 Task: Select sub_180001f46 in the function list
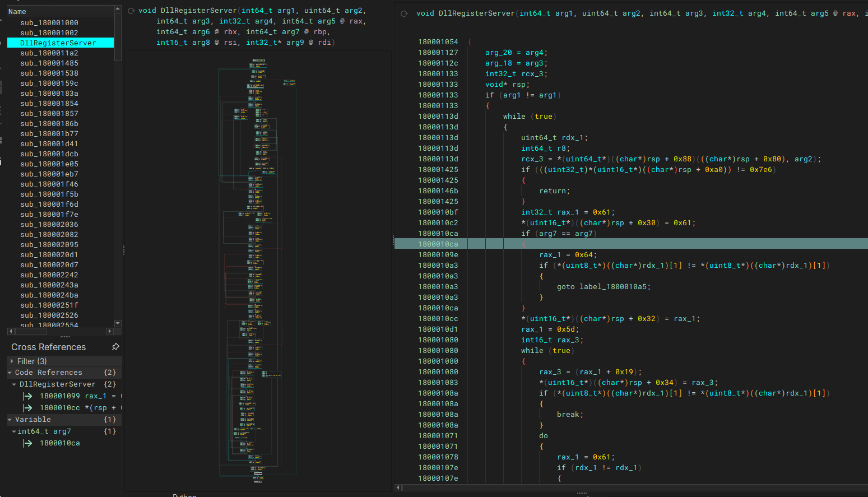tap(61, 184)
